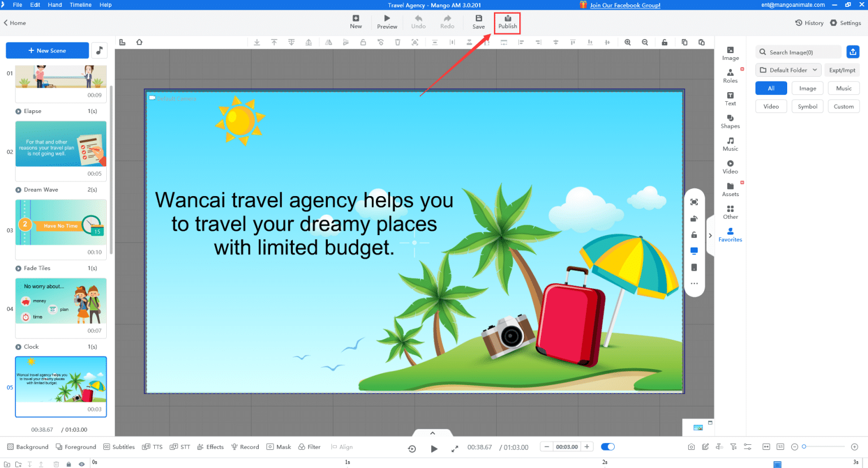Expand the Default Folder dropdown
Screen dimensions: 868x468
[788, 70]
